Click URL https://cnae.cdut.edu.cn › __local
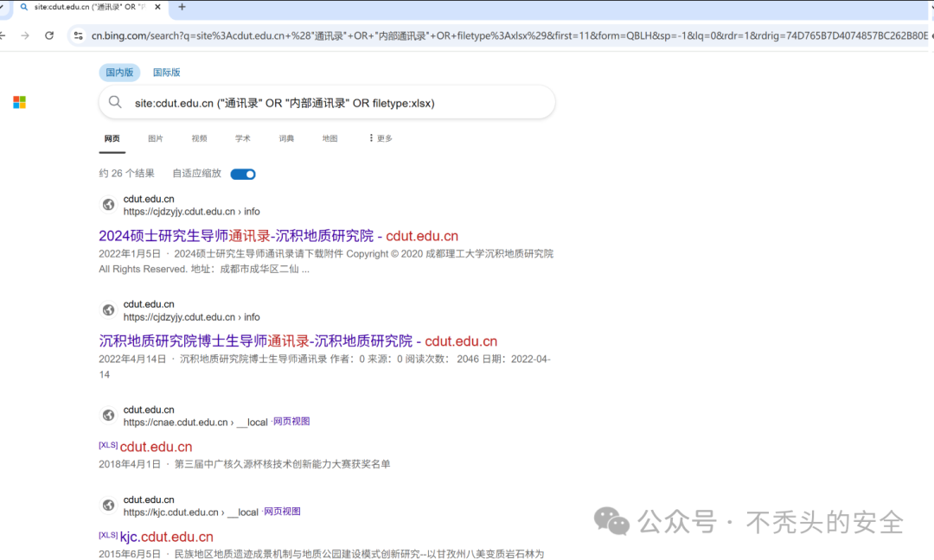Viewport: 934px width, 560px height. (195, 422)
